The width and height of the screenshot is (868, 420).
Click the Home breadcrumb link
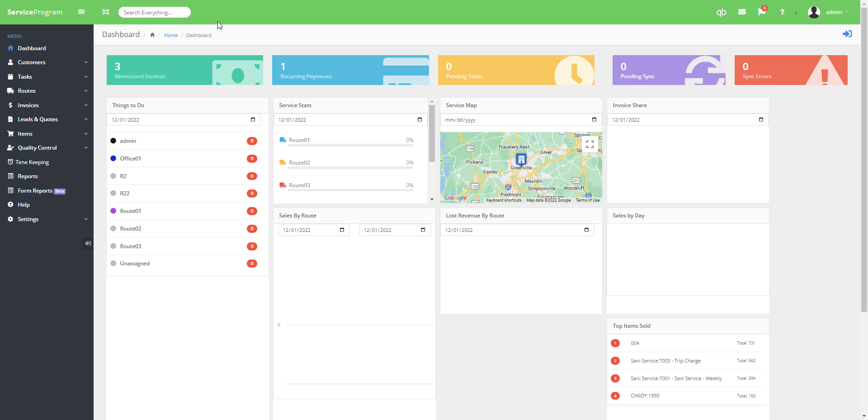(x=171, y=35)
